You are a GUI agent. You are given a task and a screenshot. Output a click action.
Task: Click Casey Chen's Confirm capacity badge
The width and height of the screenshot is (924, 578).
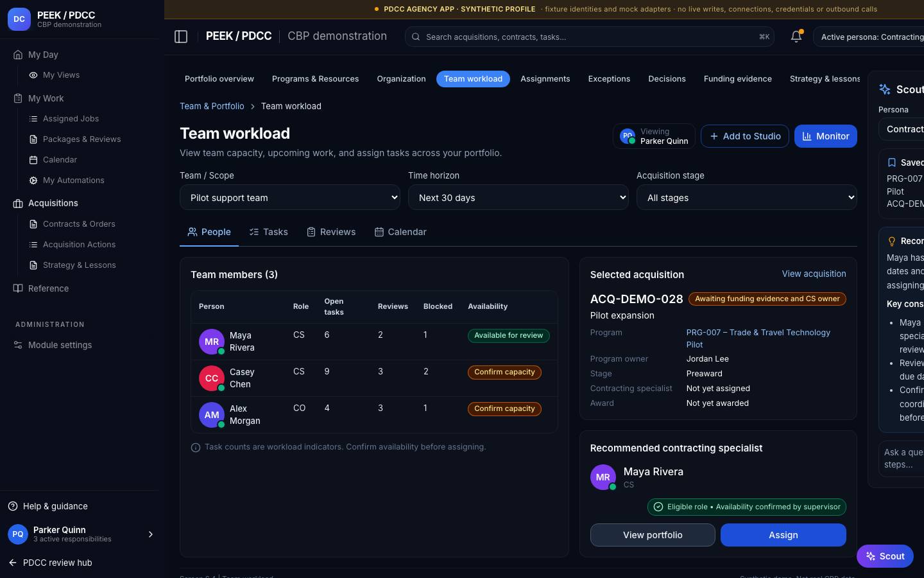(x=504, y=372)
